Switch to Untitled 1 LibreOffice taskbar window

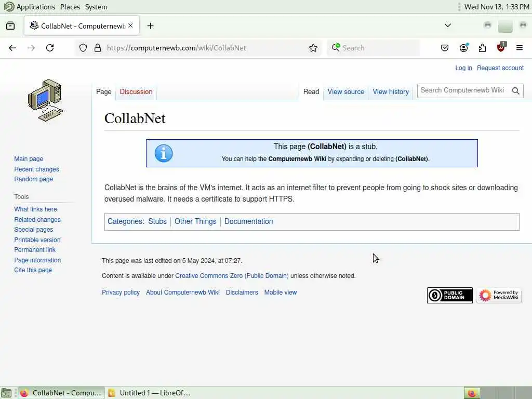pyautogui.click(x=149, y=393)
